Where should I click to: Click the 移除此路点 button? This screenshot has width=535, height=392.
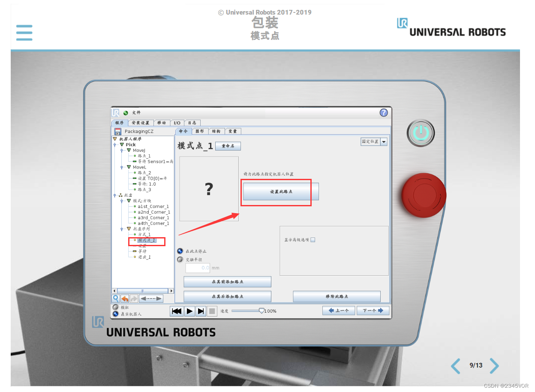[337, 296]
